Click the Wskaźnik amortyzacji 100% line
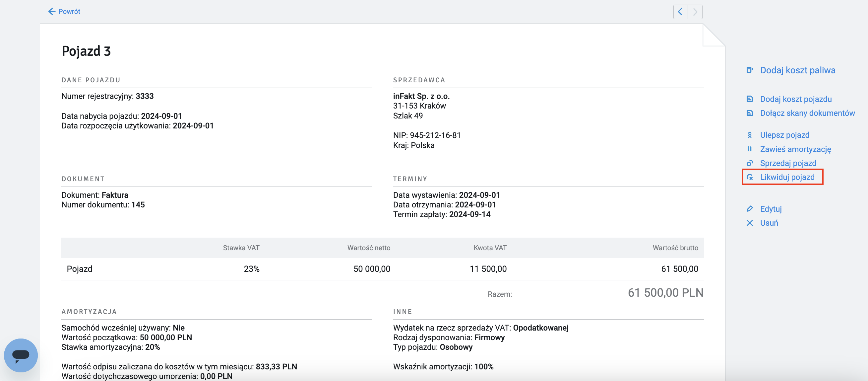 point(443,367)
